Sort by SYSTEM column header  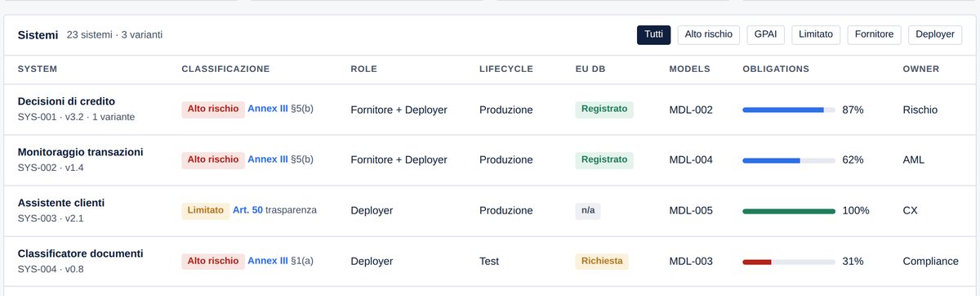(x=38, y=69)
